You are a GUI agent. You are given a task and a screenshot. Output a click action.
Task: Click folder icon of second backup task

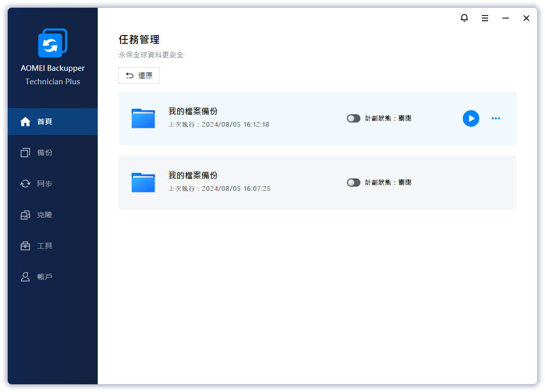pos(143,183)
